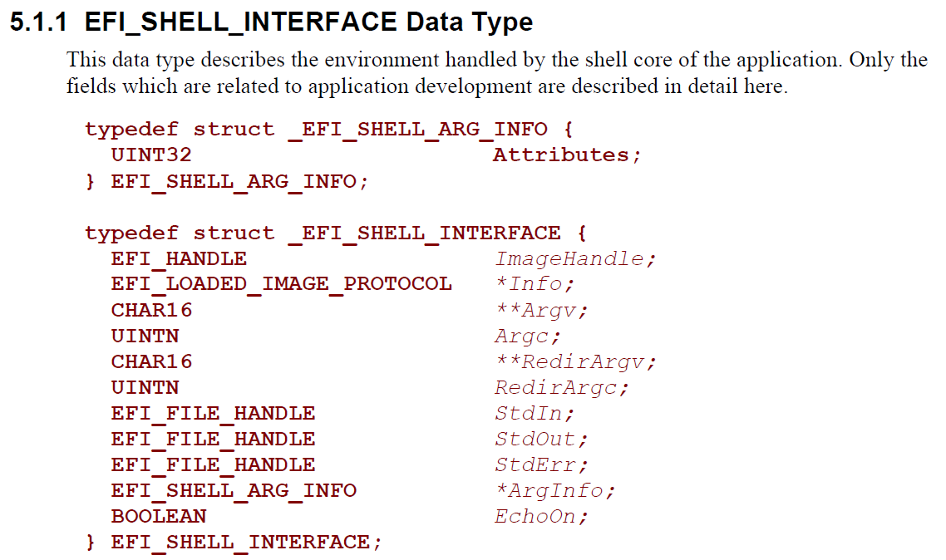The height and width of the screenshot is (560, 946).
Task: Click _EFI_SHELL_ARG_INFO in the first typedef line
Action: (x=418, y=130)
